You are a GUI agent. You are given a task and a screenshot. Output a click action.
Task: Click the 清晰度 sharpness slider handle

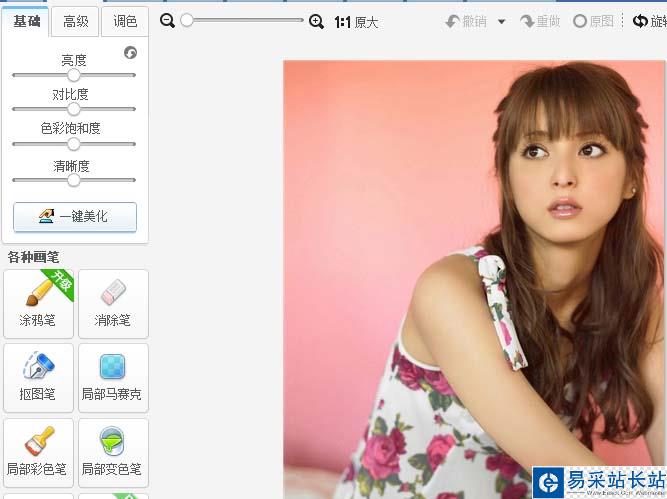point(74,180)
